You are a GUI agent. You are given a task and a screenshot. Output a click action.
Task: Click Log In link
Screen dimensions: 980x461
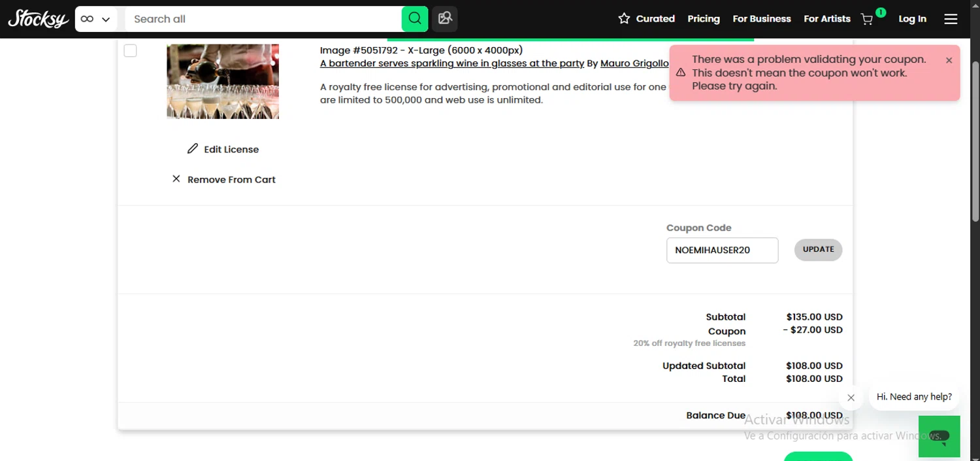coord(912,19)
